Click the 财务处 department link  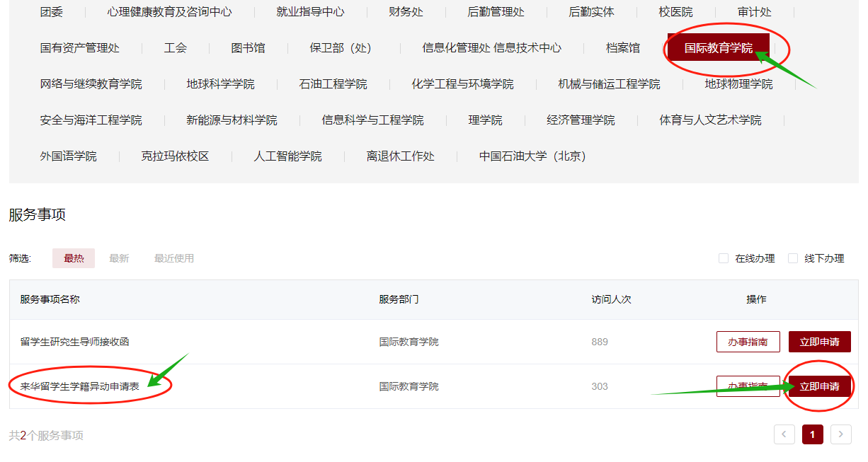click(406, 11)
